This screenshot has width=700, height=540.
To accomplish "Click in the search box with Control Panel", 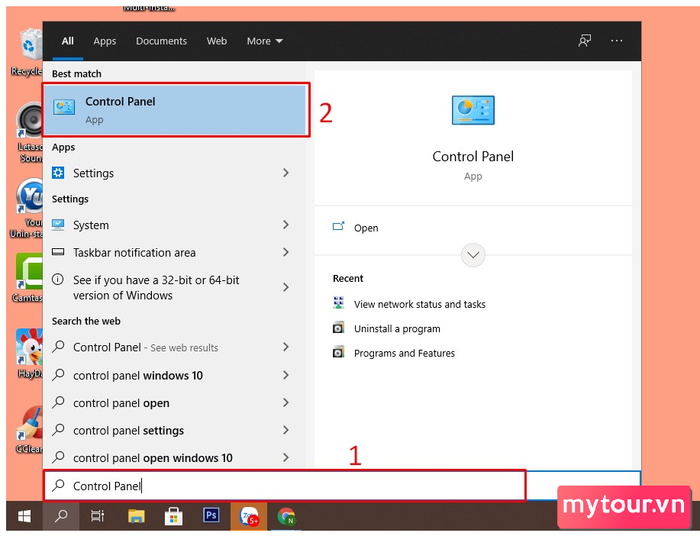I will coord(284,485).
